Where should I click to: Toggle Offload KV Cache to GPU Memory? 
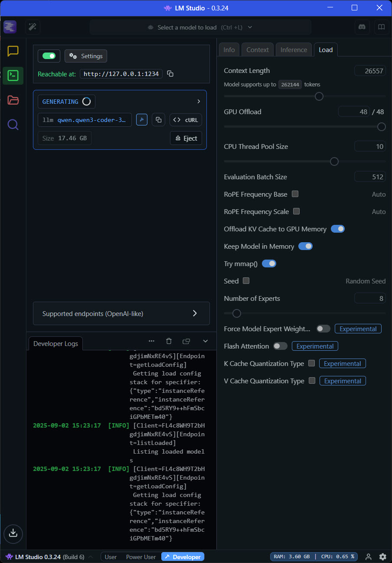pos(338,229)
